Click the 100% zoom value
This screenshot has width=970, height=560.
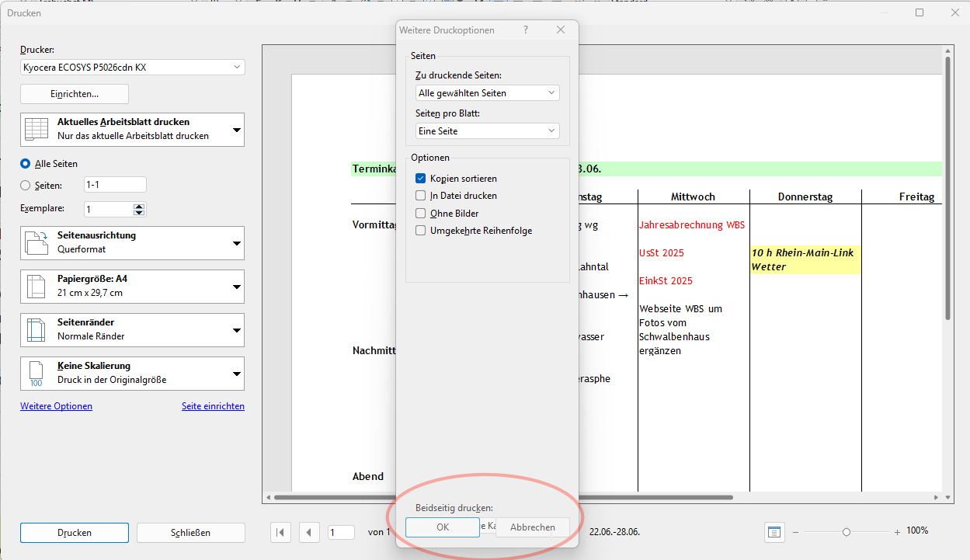coord(917,530)
